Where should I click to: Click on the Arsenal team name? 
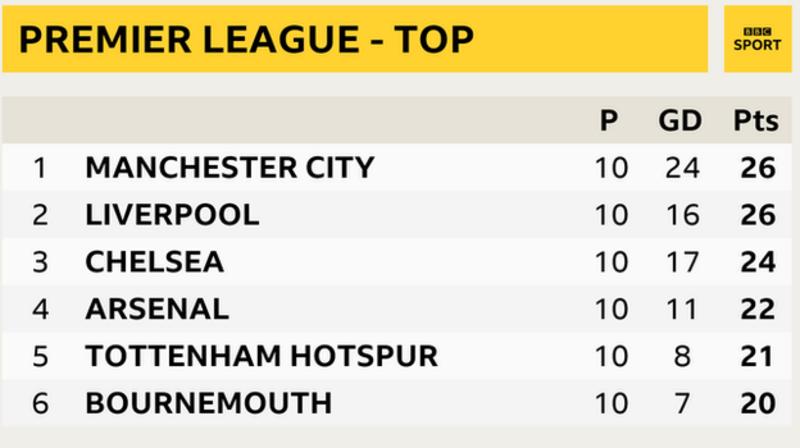pyautogui.click(x=157, y=308)
